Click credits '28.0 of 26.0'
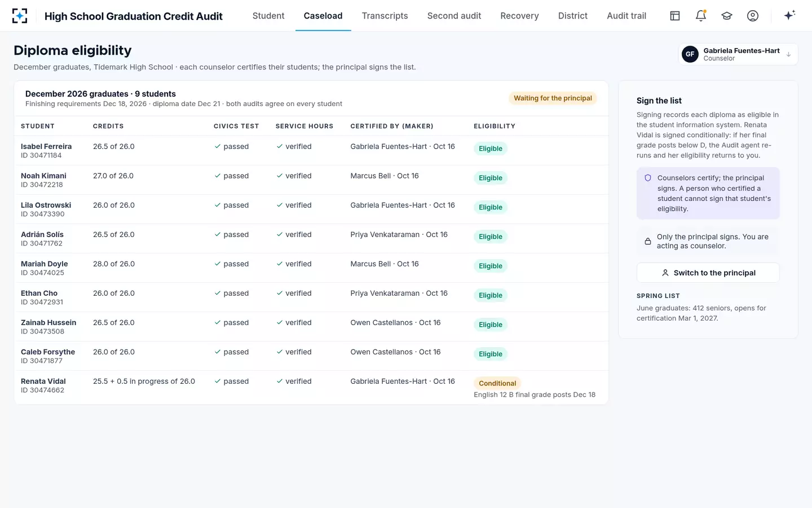Image resolution: width=812 pixels, height=508 pixels. pyautogui.click(x=114, y=264)
